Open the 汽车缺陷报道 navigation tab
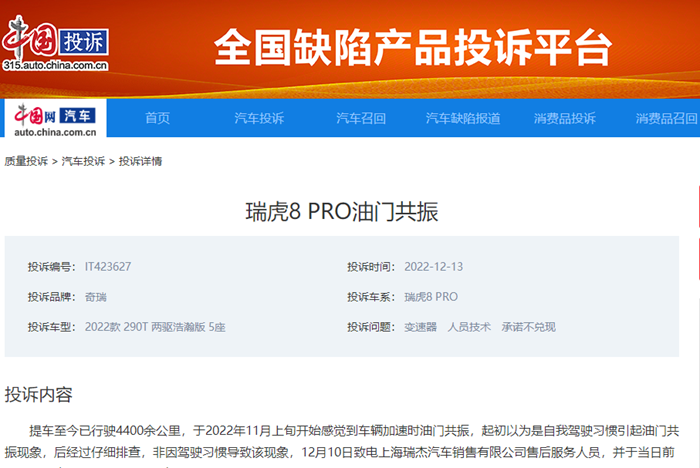 (462, 118)
